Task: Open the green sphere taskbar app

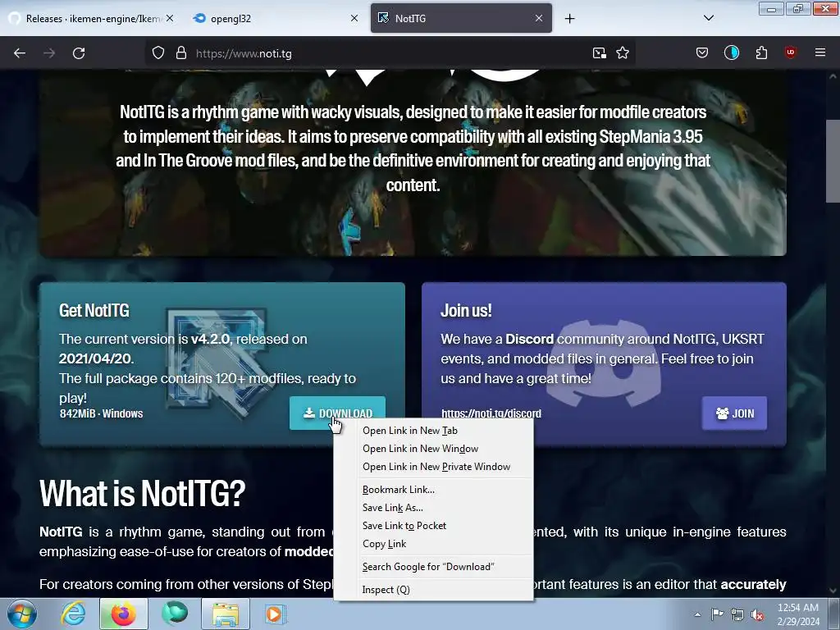Action: 175,614
